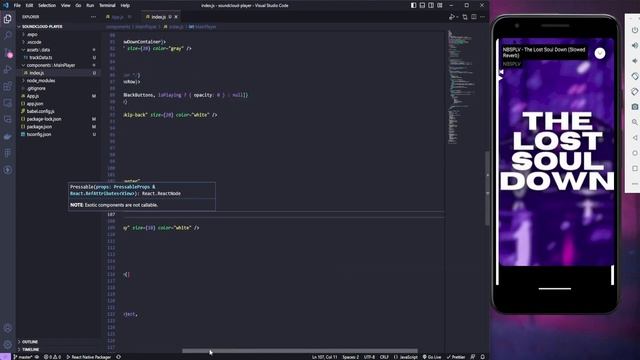Click the UTF-8 encoding status entry
This screenshot has width=640, height=360.
point(369,357)
